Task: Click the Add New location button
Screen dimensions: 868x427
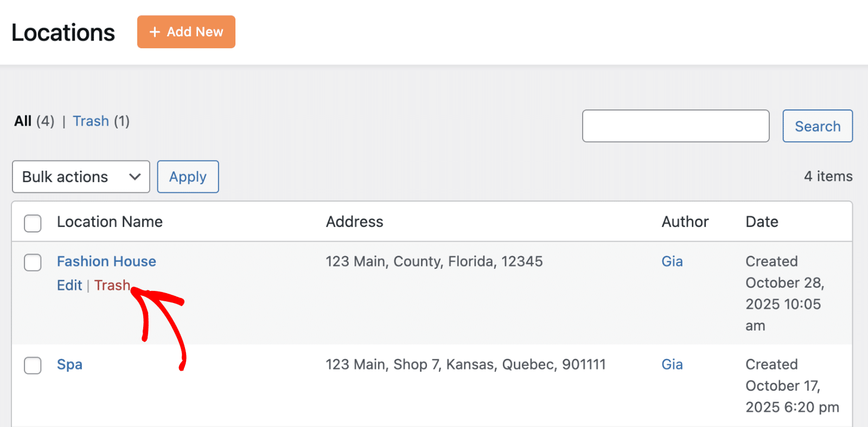Action: (186, 32)
